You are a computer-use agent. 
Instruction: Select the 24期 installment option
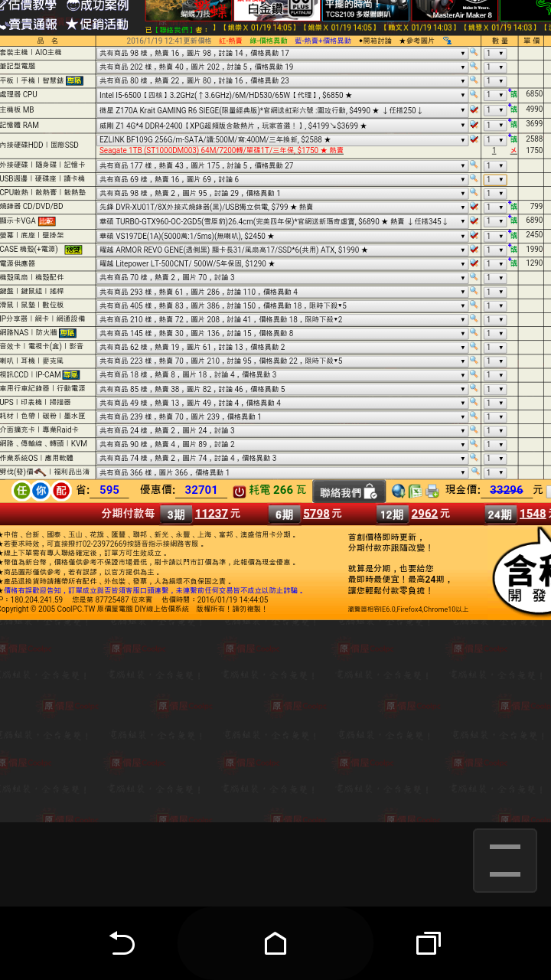pyautogui.click(x=500, y=514)
